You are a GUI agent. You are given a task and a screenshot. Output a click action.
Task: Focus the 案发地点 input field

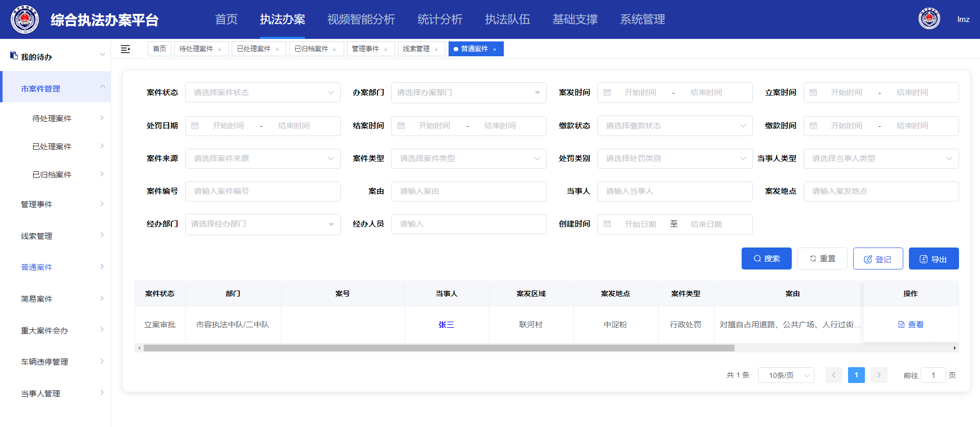(881, 191)
